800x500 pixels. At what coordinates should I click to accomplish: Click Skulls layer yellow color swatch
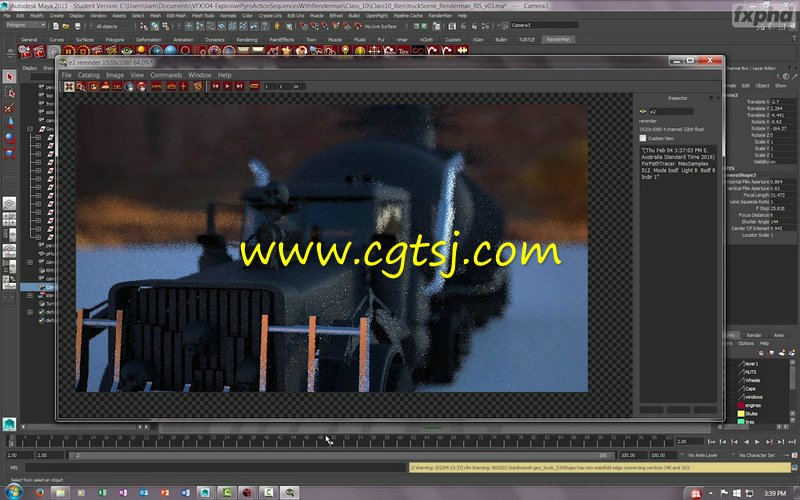[741, 413]
